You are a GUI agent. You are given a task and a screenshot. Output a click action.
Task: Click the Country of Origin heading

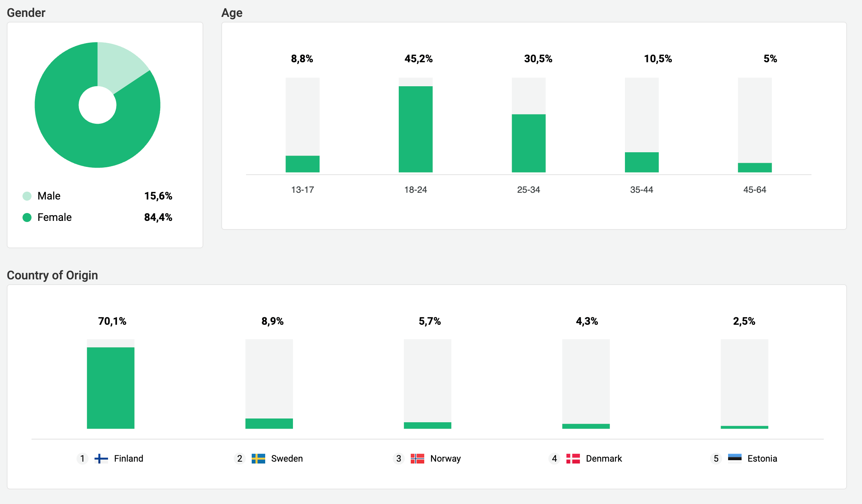coord(53,275)
